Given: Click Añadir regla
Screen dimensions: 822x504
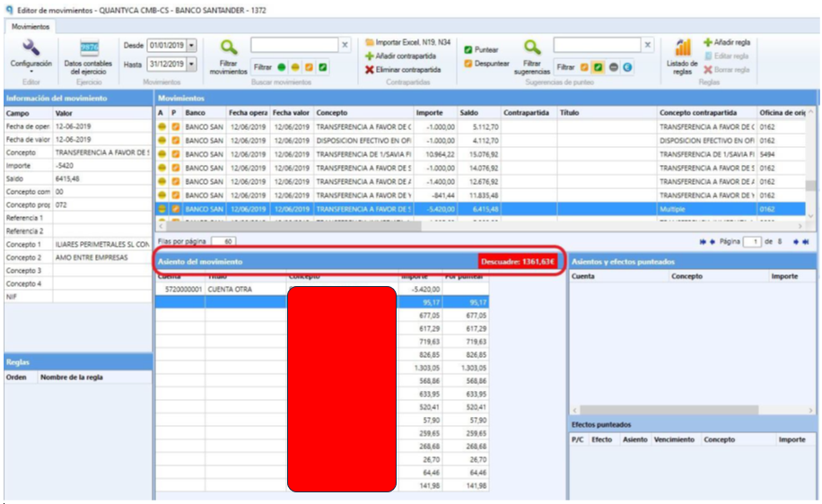Looking at the screenshot, I should (727, 42).
